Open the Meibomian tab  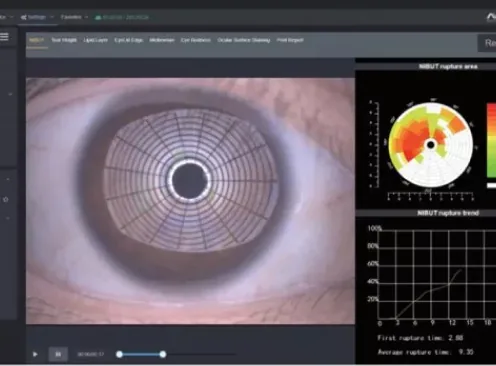[162, 40]
